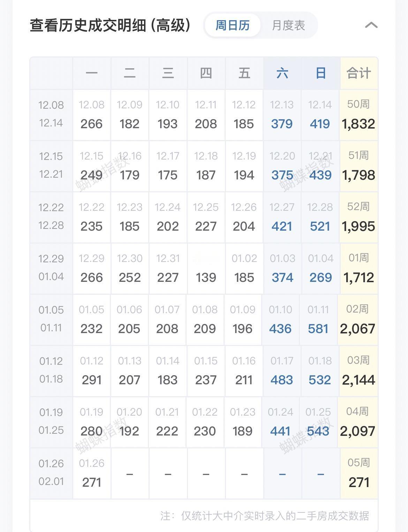The image size is (408, 532).
Task: Select the 12.29–01.04 week row label
Action: pyautogui.click(x=51, y=269)
